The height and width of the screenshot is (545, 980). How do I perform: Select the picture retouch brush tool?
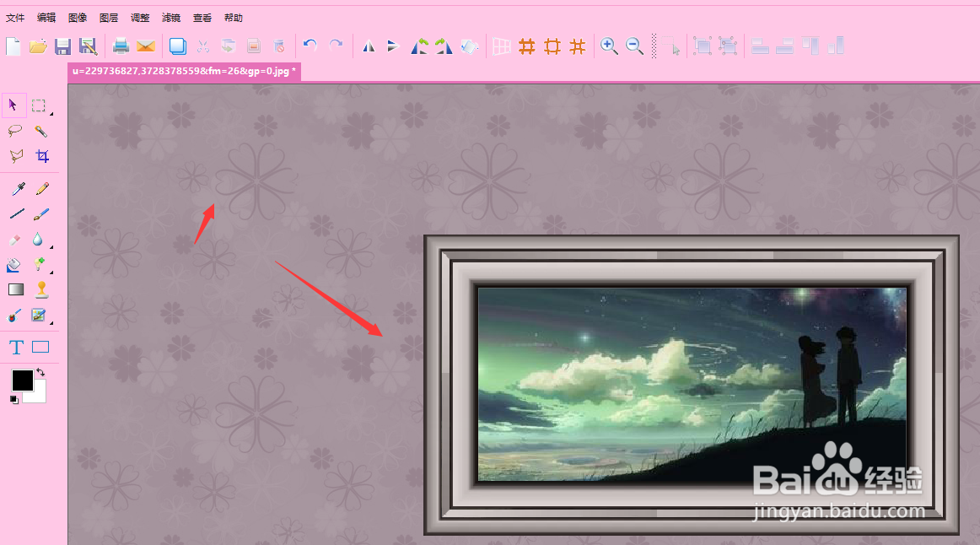pos(39,316)
